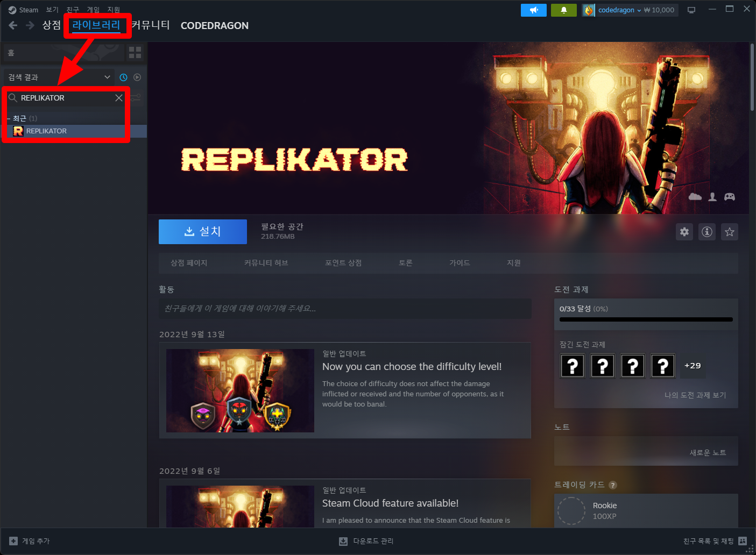The image size is (756, 555).
Task: Create a 새로운 노트
Action: (708, 453)
